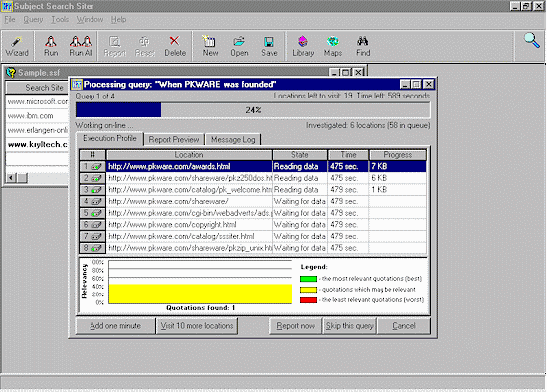Select the pkzip_unix location row
This screenshot has width=547, height=392.
[253, 248]
